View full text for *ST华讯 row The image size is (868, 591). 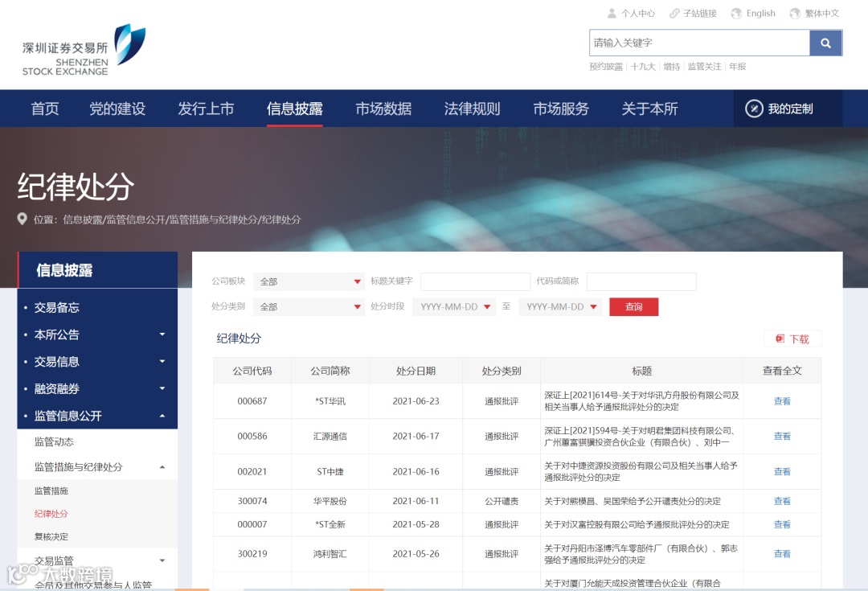[x=782, y=401]
